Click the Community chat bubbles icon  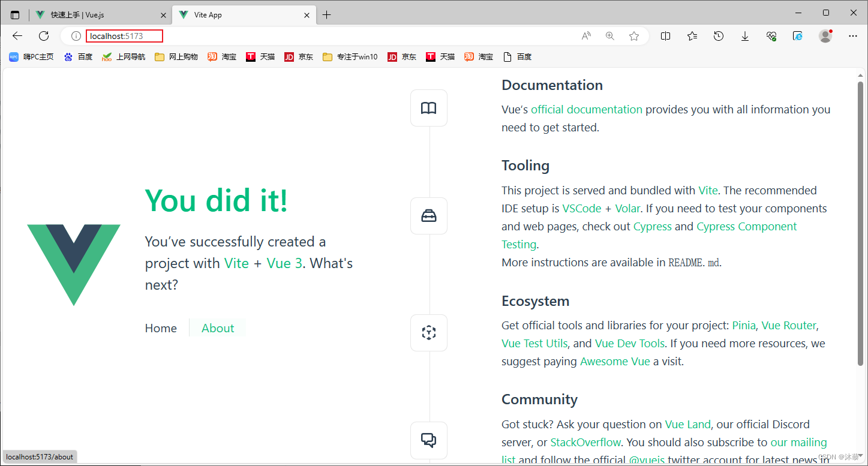(429, 440)
